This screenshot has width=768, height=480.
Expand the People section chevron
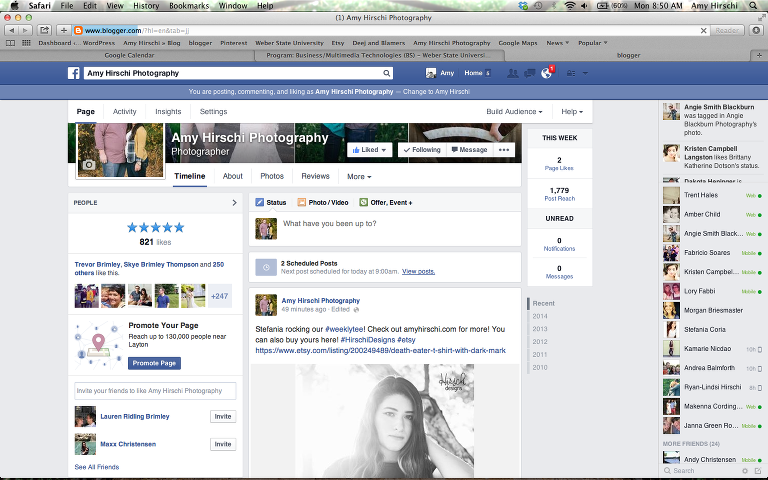(x=234, y=202)
